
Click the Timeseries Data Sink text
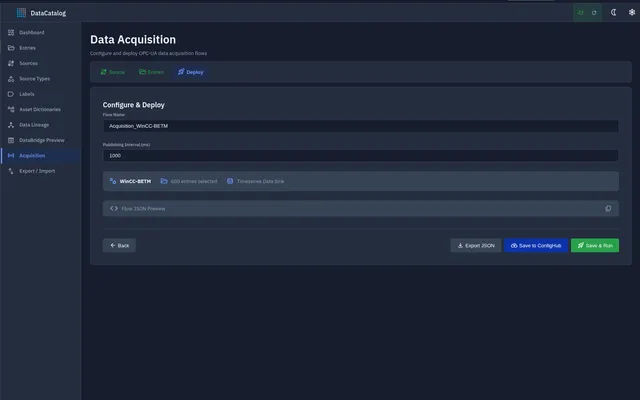[x=260, y=181]
